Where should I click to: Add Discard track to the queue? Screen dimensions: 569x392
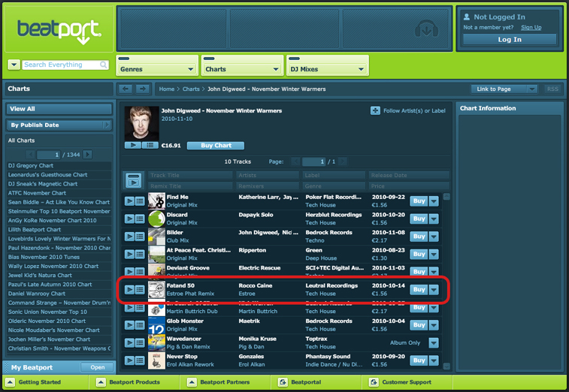140,219
